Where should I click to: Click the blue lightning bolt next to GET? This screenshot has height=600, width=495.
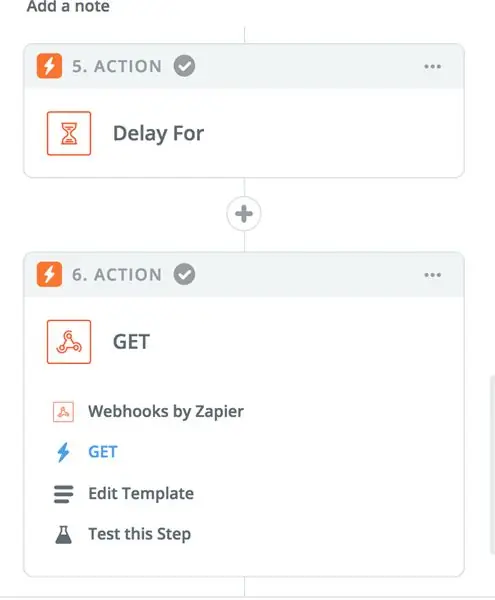pos(63,452)
